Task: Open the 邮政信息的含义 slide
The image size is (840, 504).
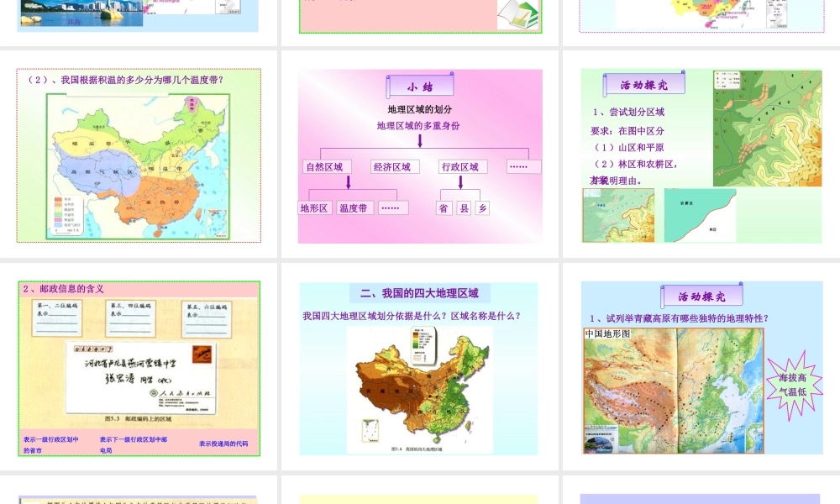Action: tap(139, 369)
